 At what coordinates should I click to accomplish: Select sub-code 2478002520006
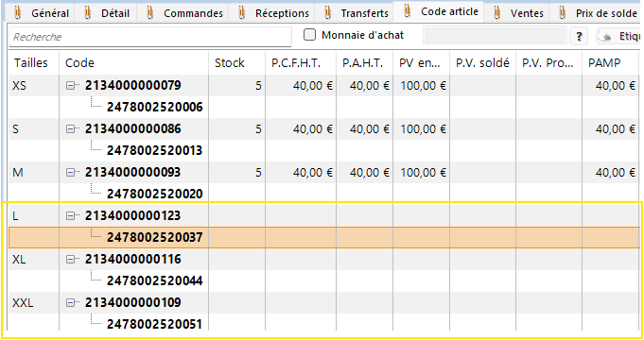point(155,107)
